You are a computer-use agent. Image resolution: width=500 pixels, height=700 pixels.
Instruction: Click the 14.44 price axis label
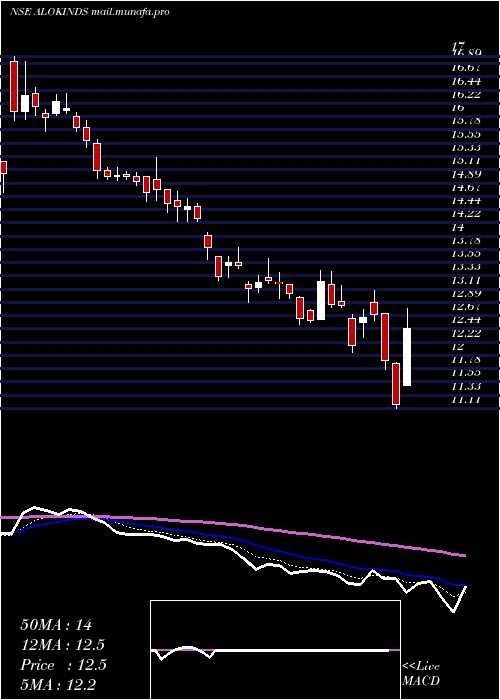point(466,200)
